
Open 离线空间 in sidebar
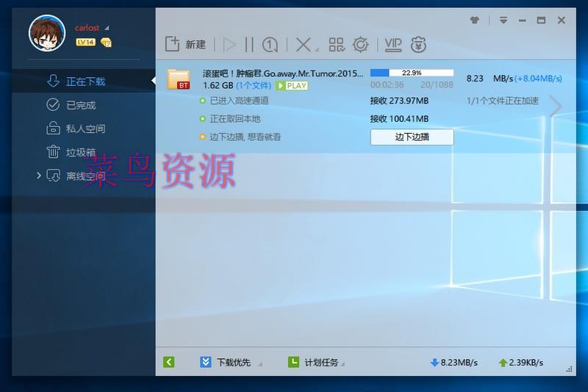click(83, 175)
